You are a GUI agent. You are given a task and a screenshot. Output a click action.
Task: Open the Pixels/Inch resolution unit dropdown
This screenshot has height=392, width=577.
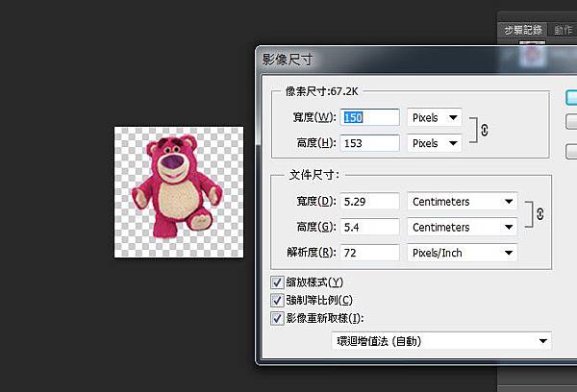click(463, 253)
